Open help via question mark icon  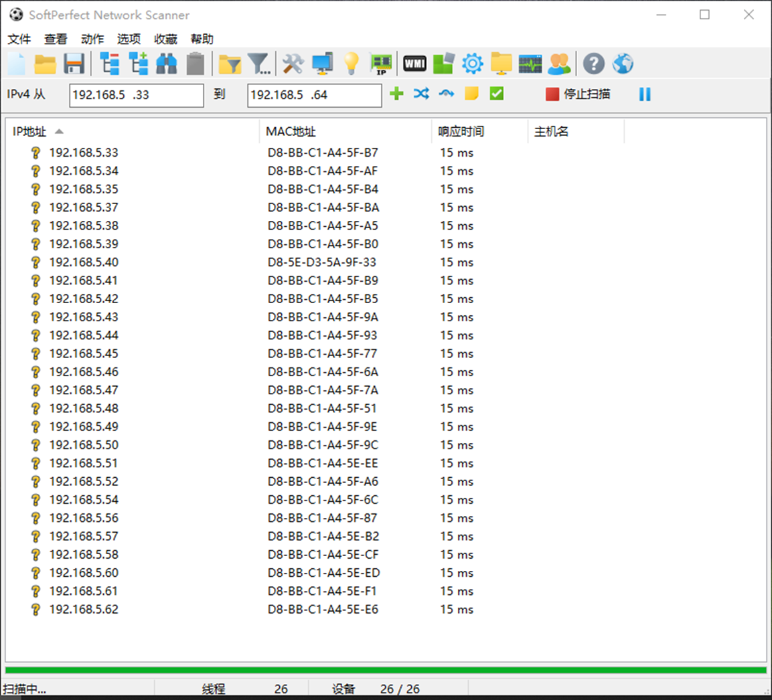tap(594, 64)
